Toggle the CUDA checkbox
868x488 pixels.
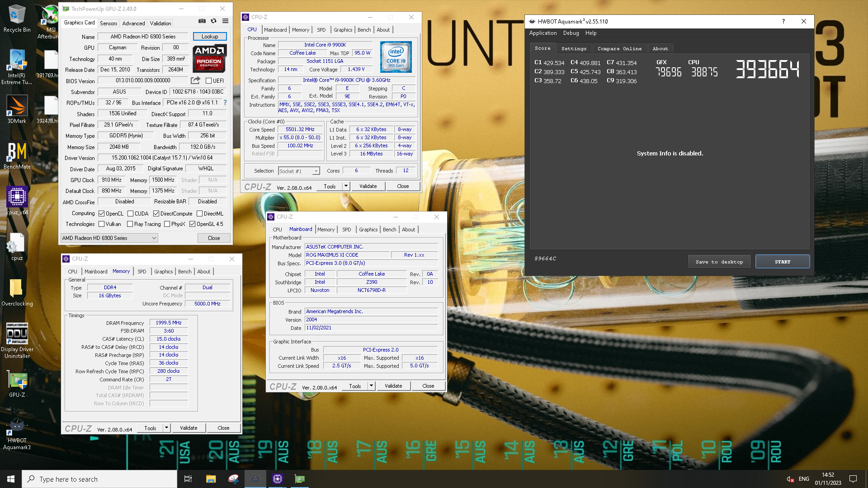(130, 214)
